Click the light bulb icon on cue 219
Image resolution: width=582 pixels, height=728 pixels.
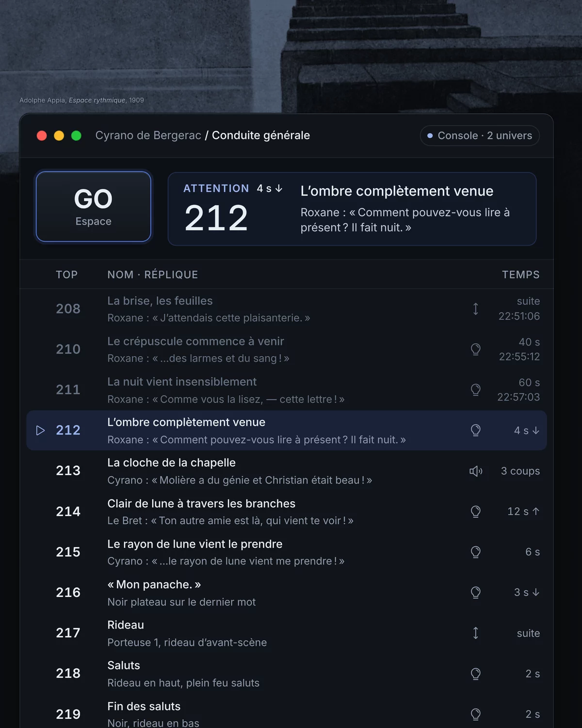(476, 714)
